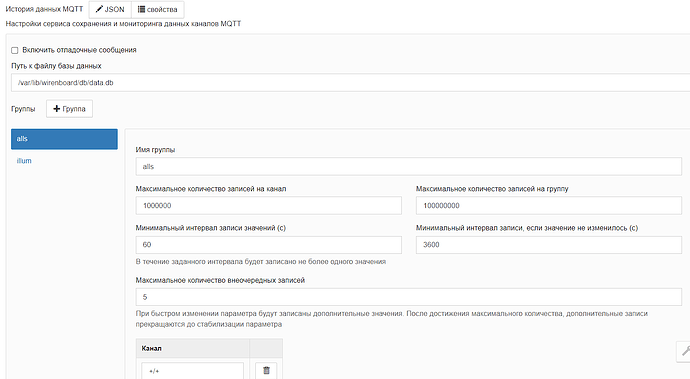Click the JSON edit pencil button
690x379 pixels.
(x=110, y=9)
